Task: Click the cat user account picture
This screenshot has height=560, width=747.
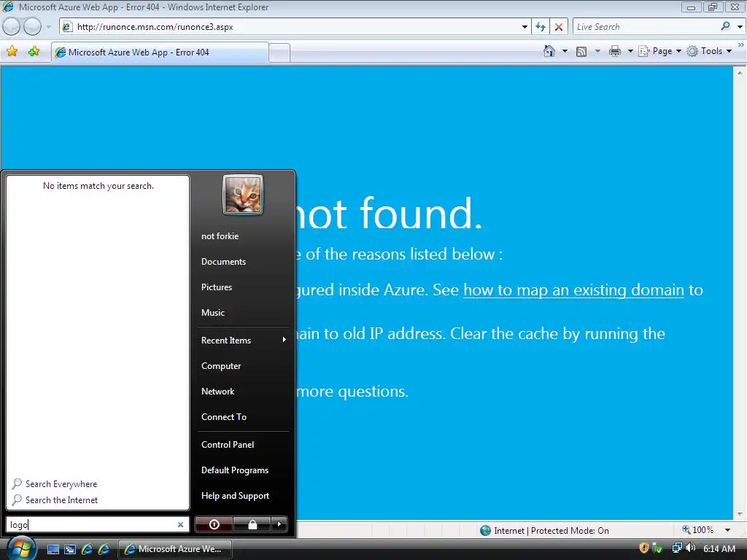Action: [242, 195]
